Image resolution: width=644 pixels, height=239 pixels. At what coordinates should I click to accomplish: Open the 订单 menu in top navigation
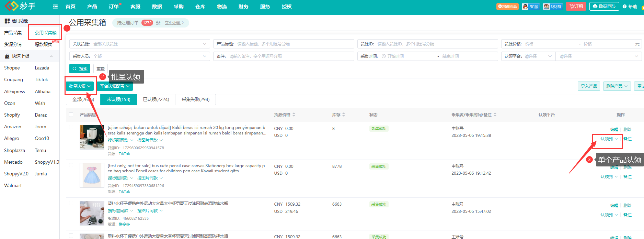pos(114,7)
